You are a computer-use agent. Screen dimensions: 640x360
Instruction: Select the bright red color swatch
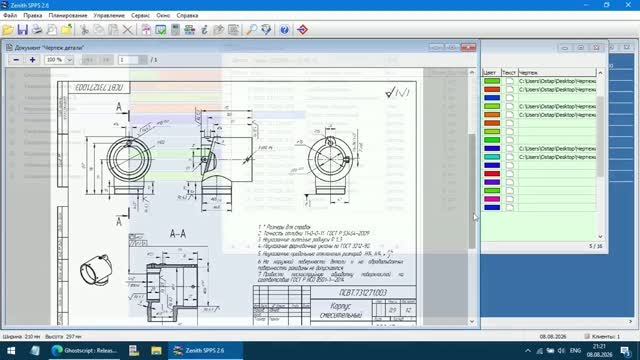[492, 174]
